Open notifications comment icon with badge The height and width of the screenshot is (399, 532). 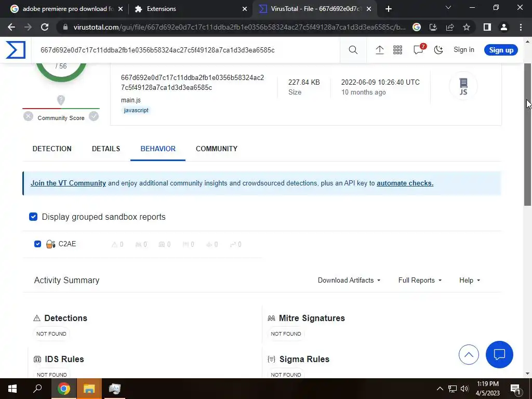419,49
